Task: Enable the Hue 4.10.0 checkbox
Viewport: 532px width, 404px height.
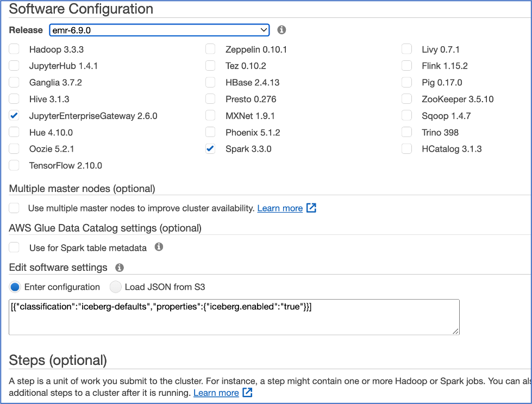Action: pos(14,132)
